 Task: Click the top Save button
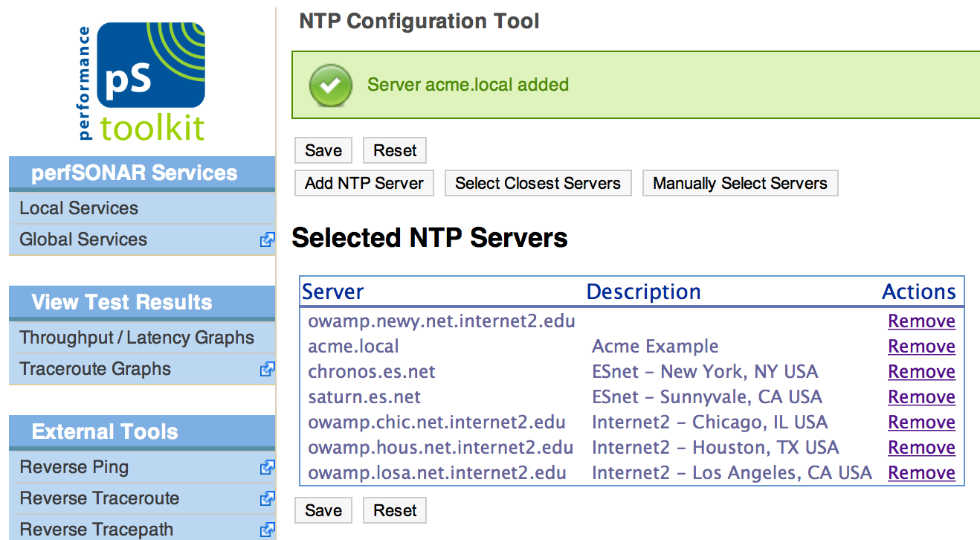[x=323, y=150]
